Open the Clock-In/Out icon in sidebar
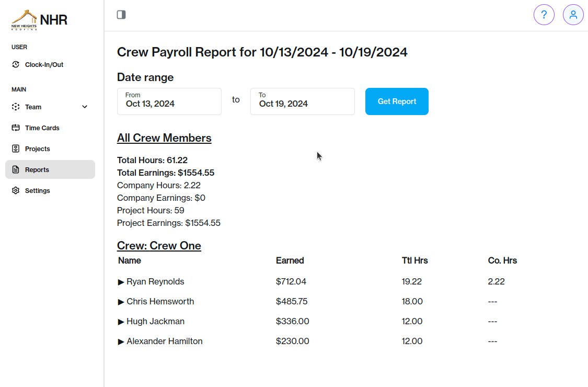The image size is (588, 387). tap(15, 64)
